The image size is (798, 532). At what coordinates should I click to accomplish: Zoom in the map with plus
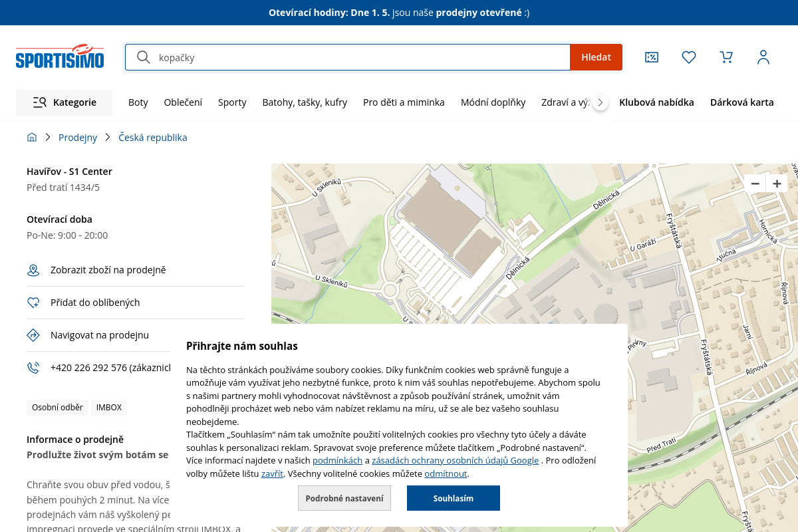(777, 184)
